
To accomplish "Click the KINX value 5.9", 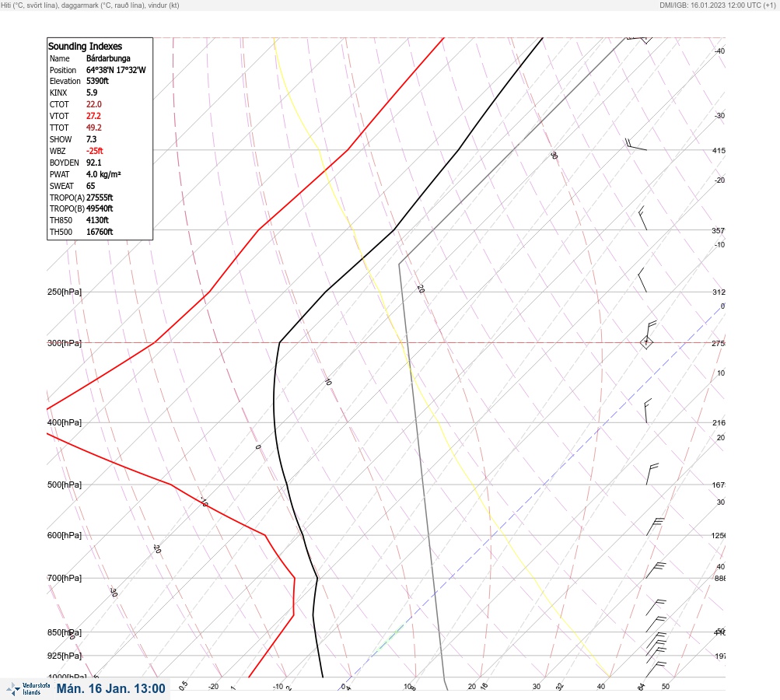I will tap(92, 93).
